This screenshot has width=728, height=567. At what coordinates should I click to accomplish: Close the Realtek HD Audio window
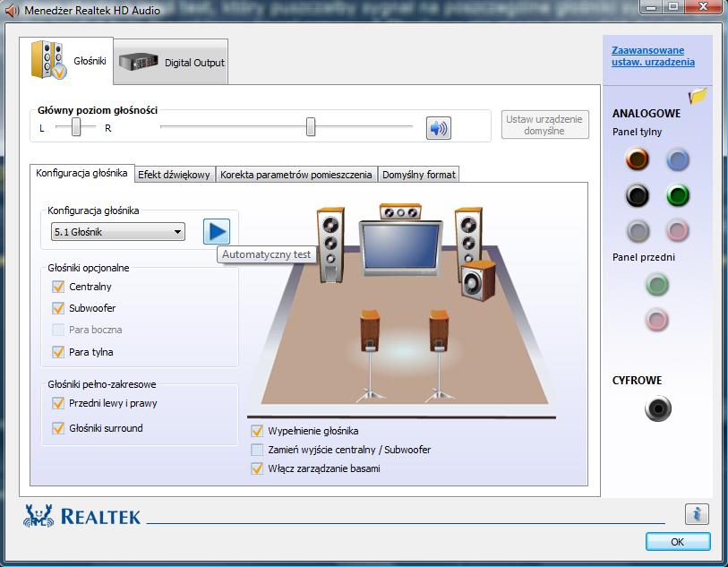pyautogui.click(x=704, y=6)
